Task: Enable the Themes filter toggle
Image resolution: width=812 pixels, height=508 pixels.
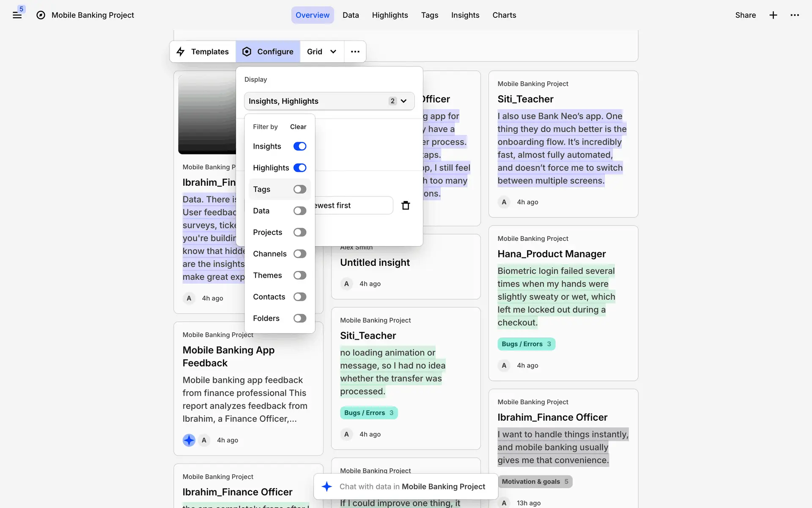Action: click(299, 275)
